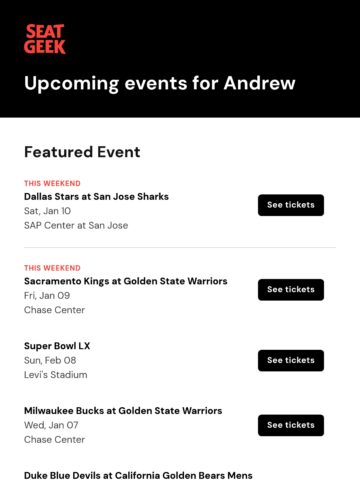Click THIS WEEKEND label above Sacramento Kings
Image resolution: width=360 pixels, height=480 pixels.
pos(52,268)
